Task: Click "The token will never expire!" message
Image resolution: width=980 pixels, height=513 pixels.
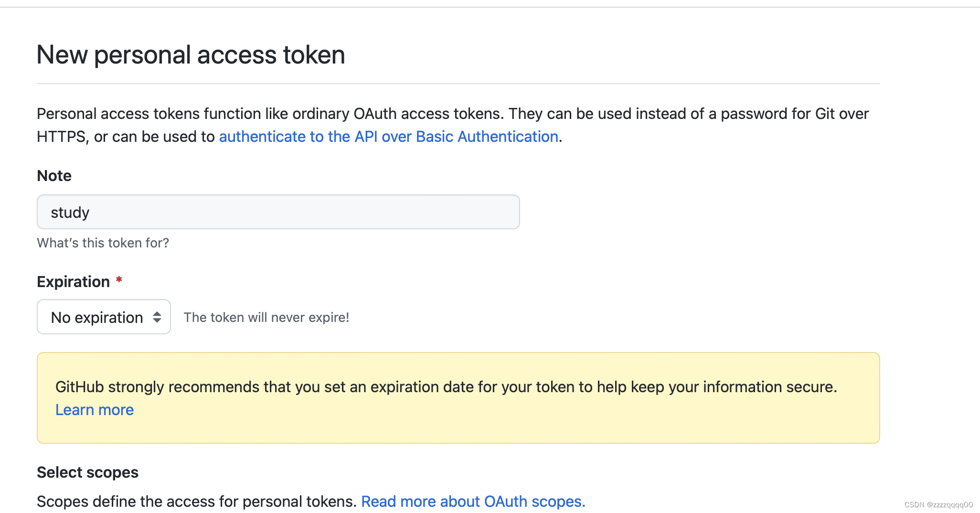Action: (266, 317)
